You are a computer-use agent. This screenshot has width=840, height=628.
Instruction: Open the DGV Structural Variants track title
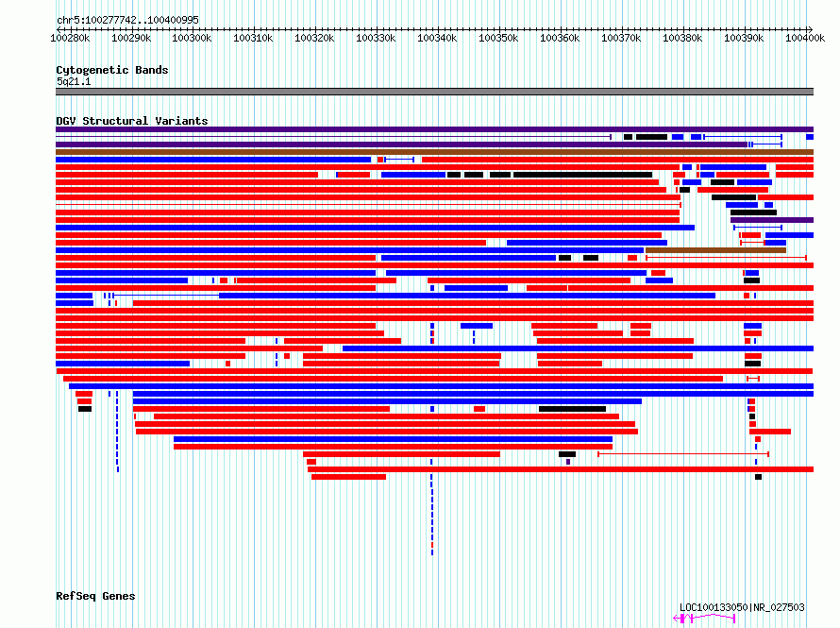tap(132, 121)
